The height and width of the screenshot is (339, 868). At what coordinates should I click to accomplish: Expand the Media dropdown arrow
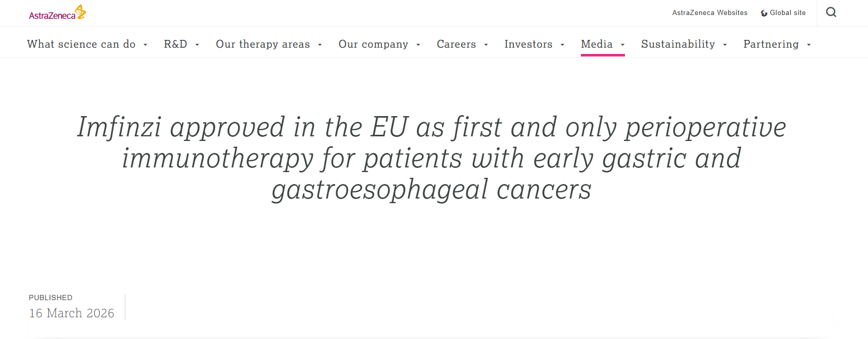[x=623, y=45]
